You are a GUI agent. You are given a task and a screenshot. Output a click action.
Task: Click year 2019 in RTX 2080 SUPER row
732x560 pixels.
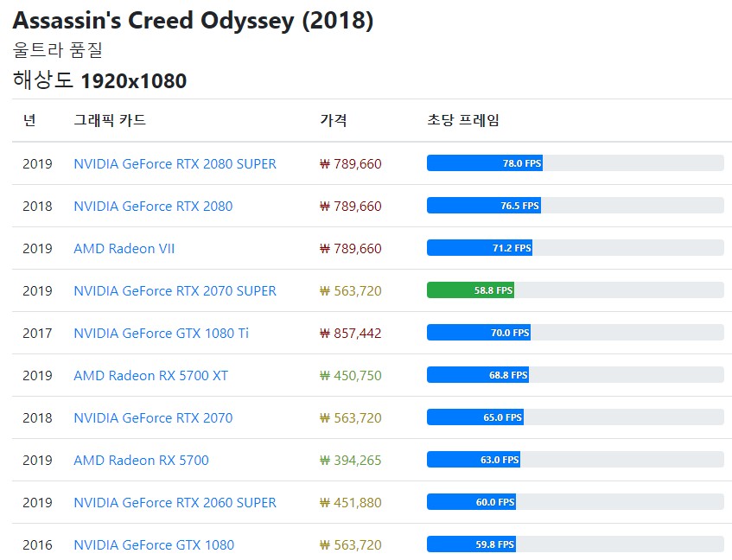37,164
